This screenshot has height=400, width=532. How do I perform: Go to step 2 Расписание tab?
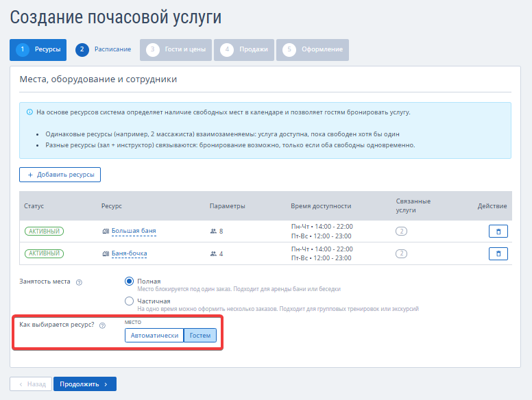[103, 50]
